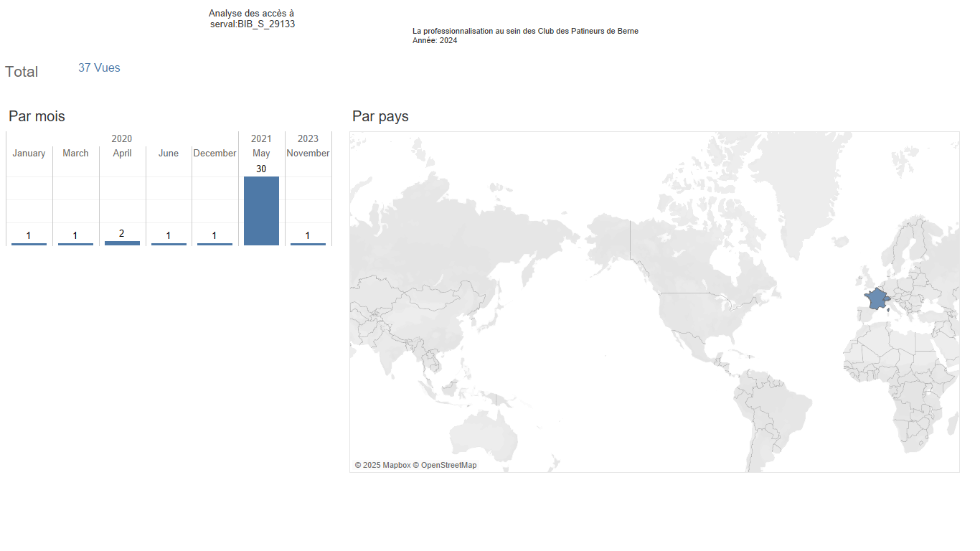Click the 'June' month header
Image resolution: width=980 pixels, height=551 pixels.
click(x=169, y=153)
